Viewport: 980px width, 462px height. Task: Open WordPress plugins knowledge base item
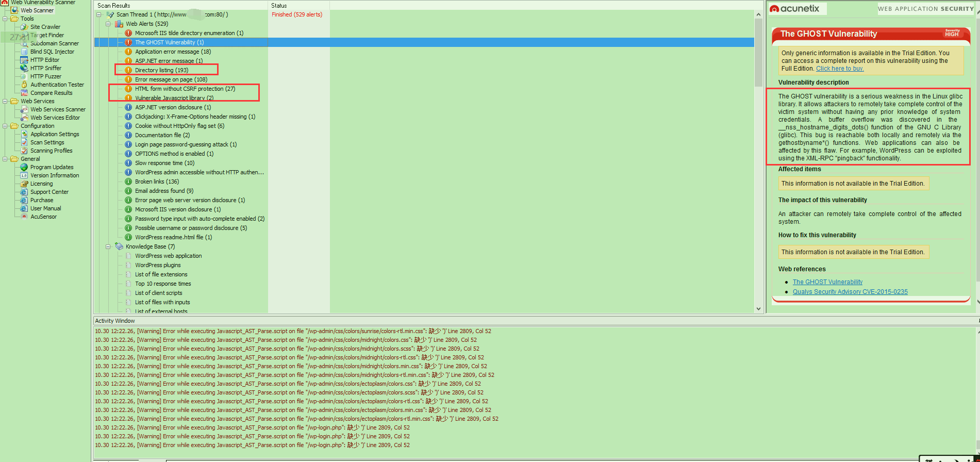click(158, 265)
